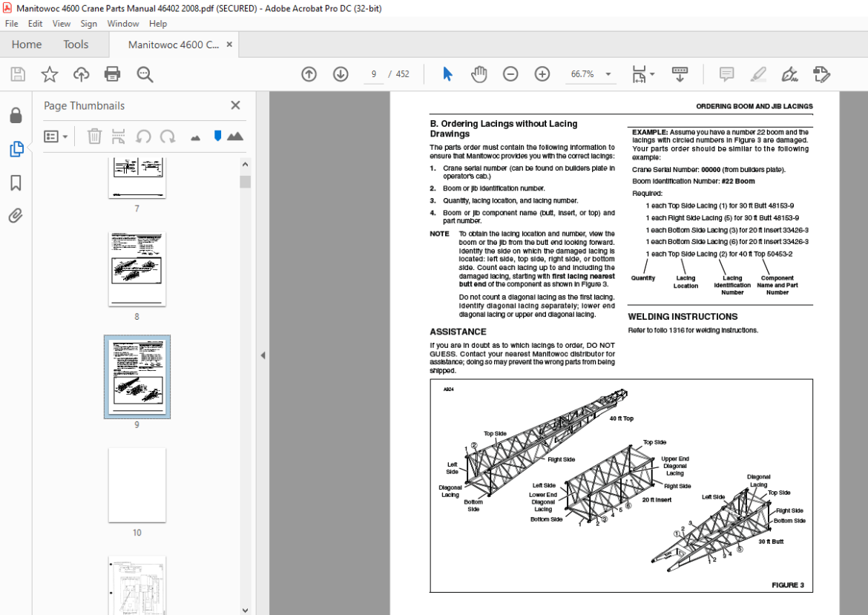Open the Window menu
The height and width of the screenshot is (615, 868).
123,24
